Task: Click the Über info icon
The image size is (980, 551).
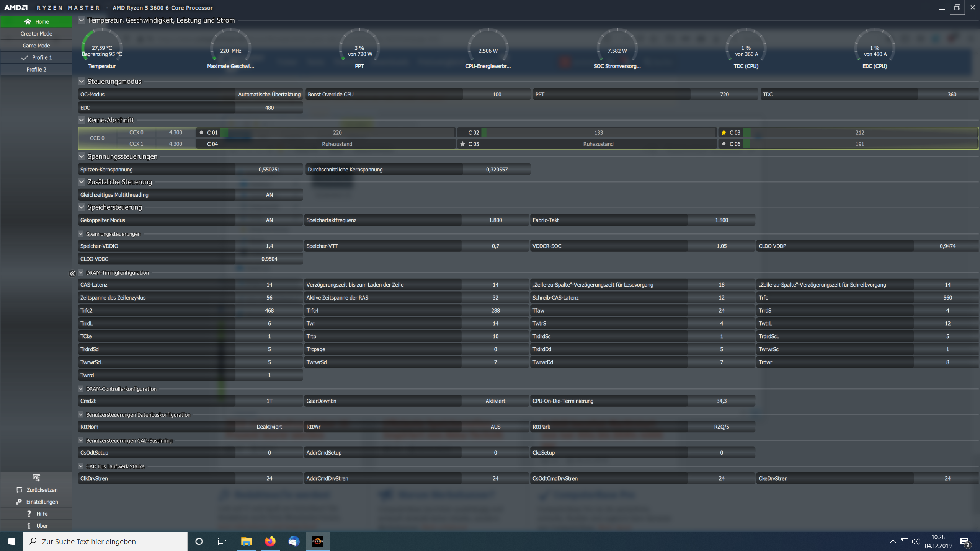Action: coord(29,526)
